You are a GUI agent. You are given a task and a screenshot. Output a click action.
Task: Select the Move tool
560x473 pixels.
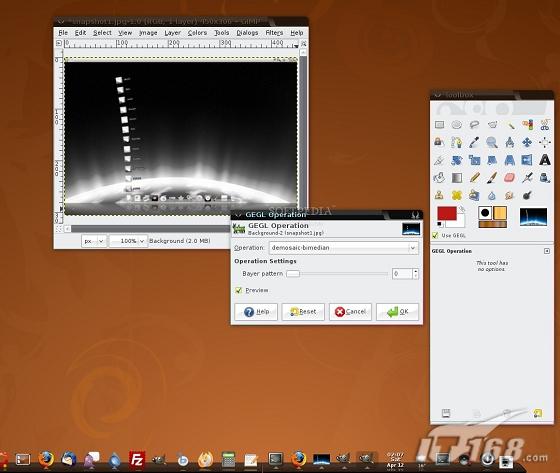tap(527, 142)
